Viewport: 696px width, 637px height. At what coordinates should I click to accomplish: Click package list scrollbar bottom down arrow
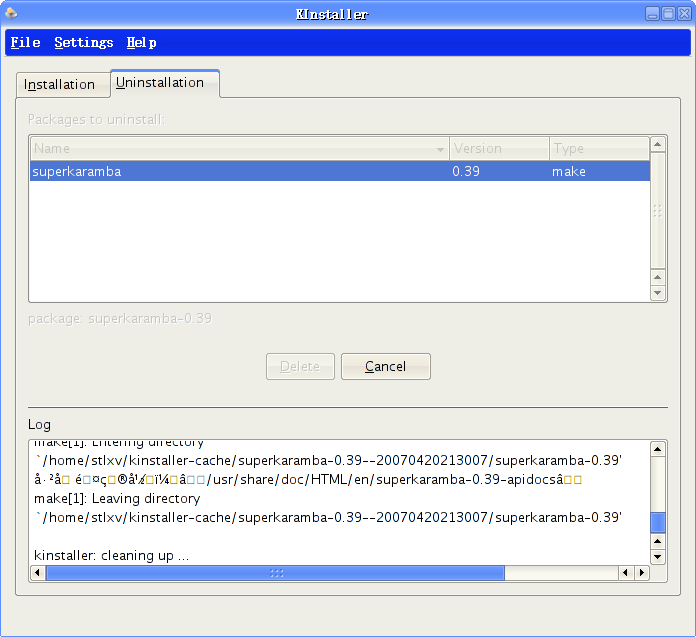tap(657, 293)
